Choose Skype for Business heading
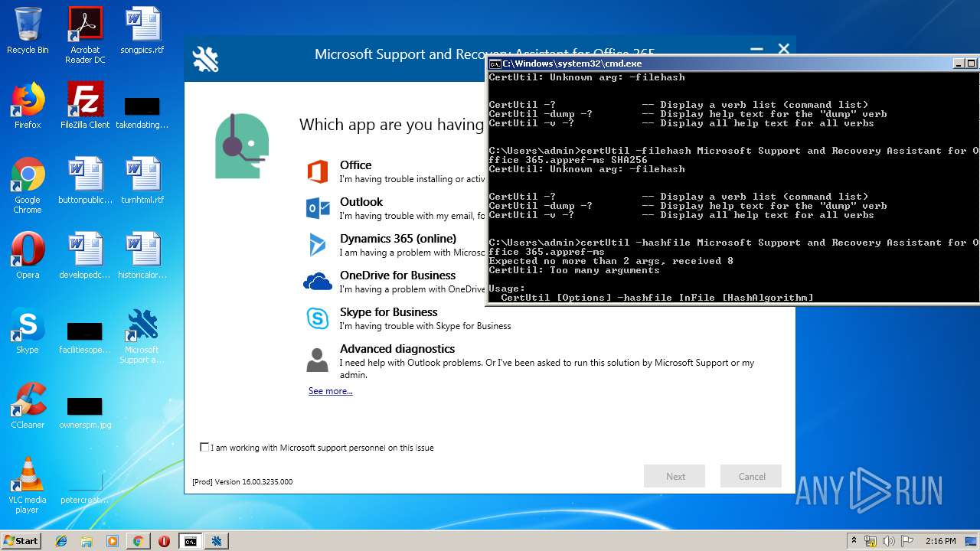Viewport: 980px width, 551px height. (x=389, y=311)
